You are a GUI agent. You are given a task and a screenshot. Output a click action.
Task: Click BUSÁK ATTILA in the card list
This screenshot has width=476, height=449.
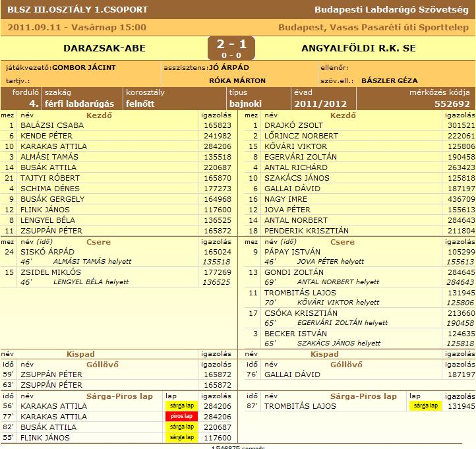48,427
